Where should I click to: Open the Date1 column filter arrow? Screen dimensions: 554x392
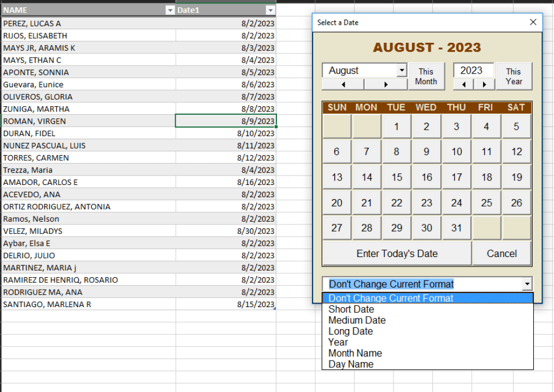270,10
